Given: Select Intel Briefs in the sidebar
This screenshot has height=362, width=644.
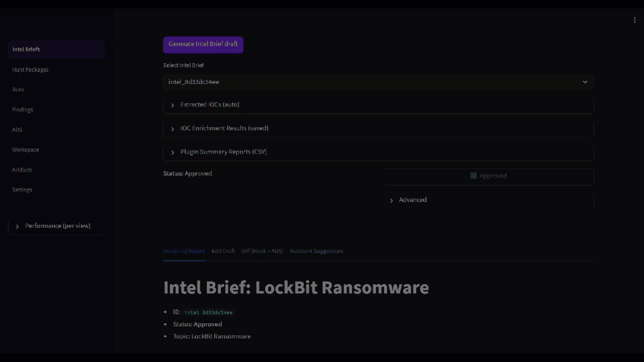Looking at the screenshot, I should pos(56,49).
